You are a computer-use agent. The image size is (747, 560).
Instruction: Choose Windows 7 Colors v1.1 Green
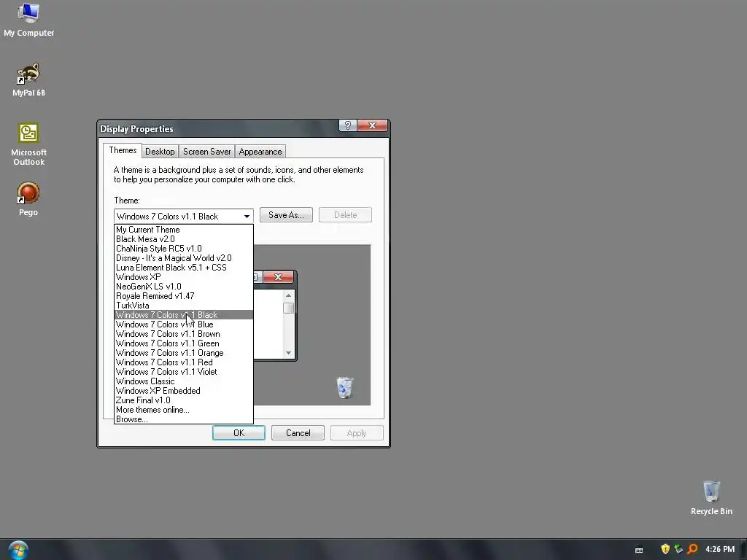pyautogui.click(x=184, y=343)
